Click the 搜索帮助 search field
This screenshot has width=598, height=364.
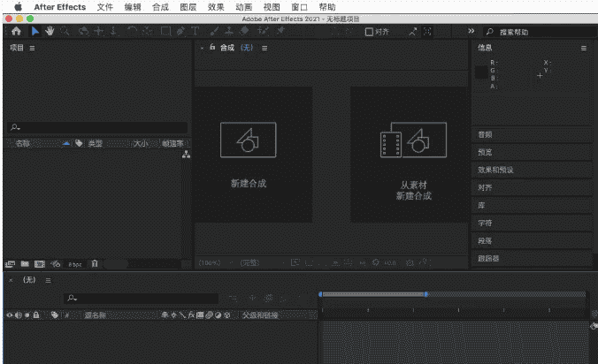pos(540,31)
